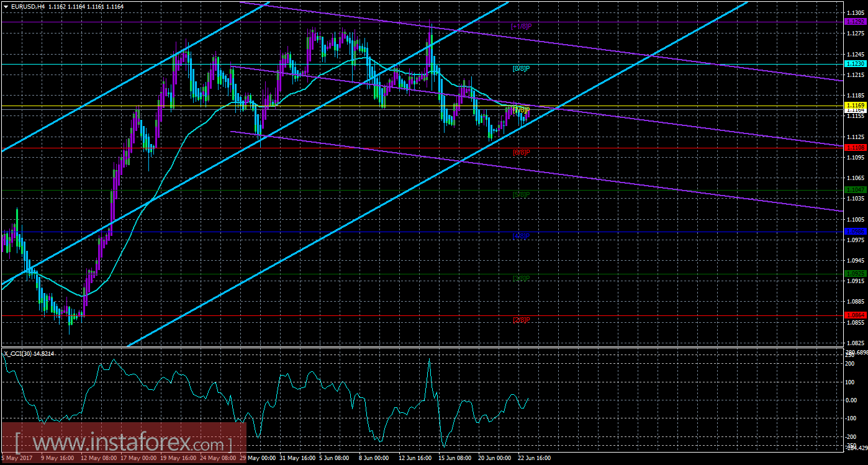Click the 1.1005 price scale value
The image size is (868, 465).
click(x=856, y=219)
